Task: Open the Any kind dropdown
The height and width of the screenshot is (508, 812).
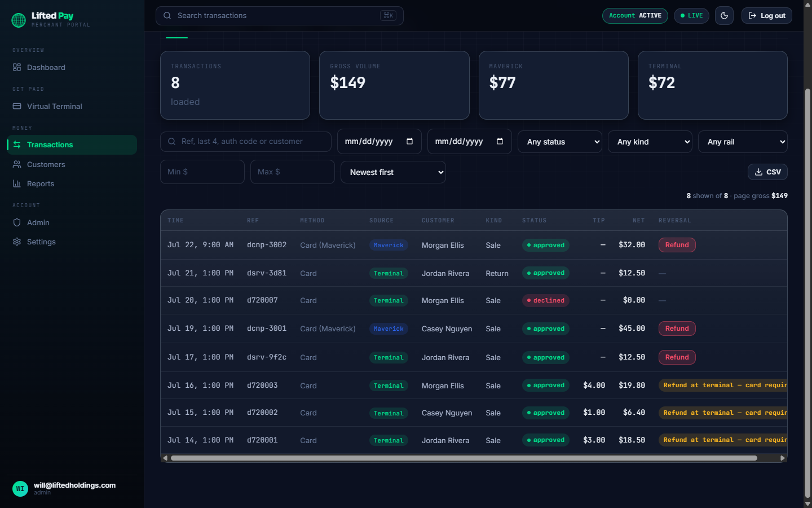Action: pyautogui.click(x=650, y=142)
